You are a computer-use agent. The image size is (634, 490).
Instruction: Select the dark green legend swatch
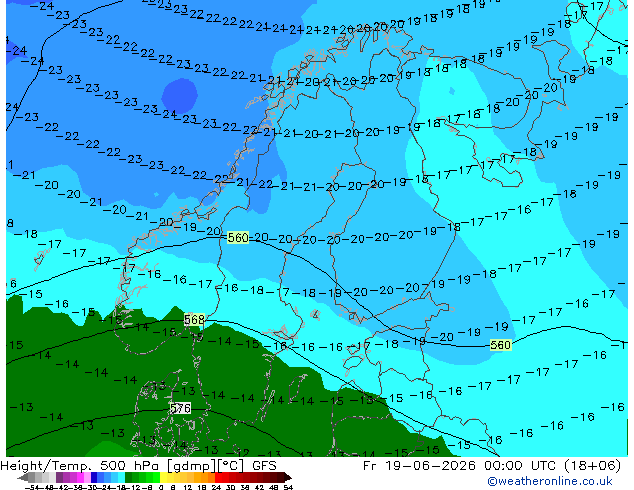coord(129,477)
